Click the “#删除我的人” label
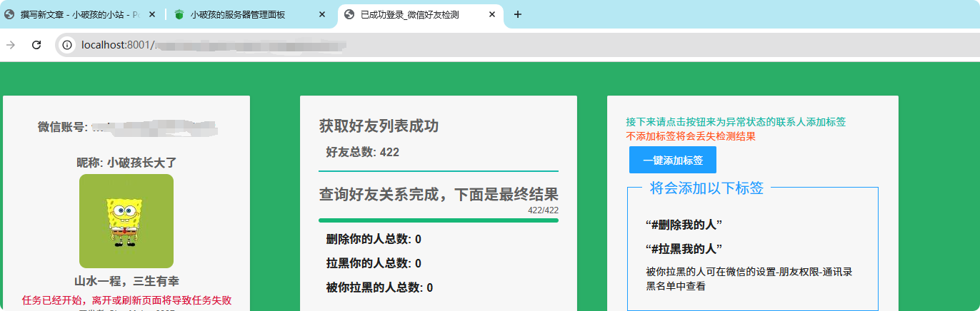The height and width of the screenshot is (311, 980). pos(684,225)
